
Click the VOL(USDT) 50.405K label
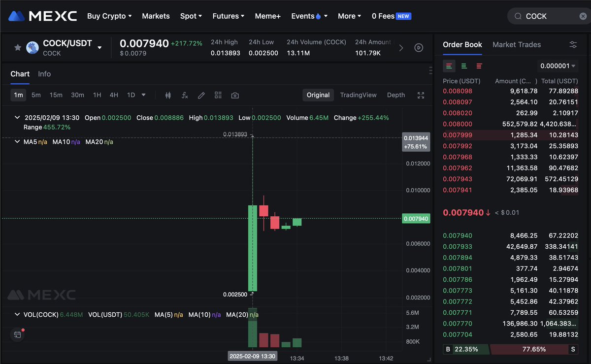119,314
